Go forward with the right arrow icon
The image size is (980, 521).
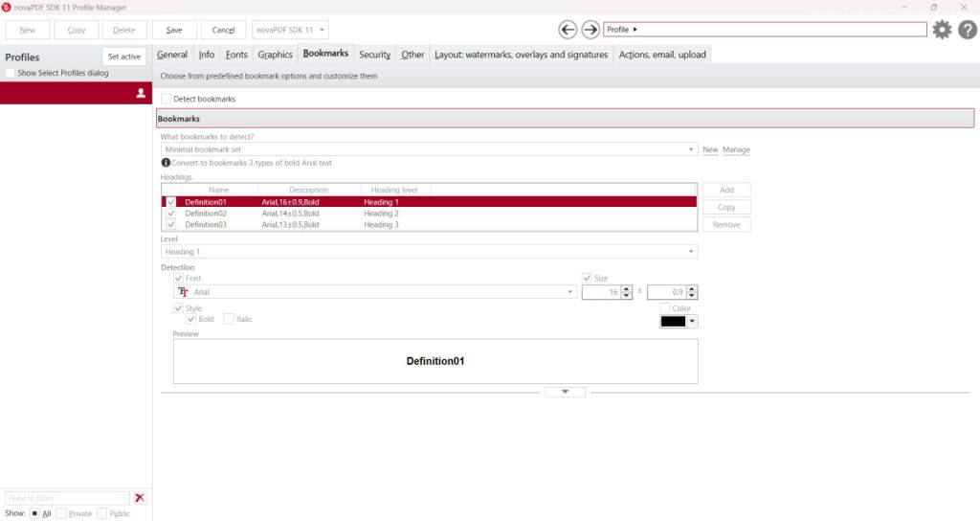point(590,30)
